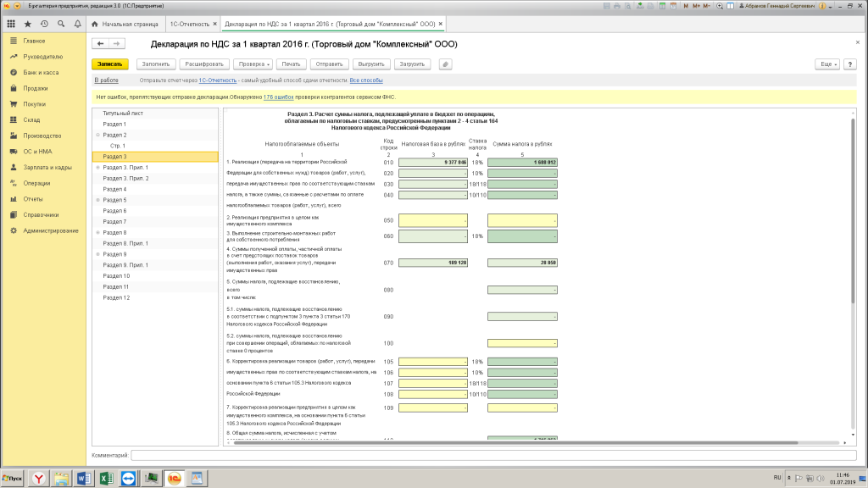Open TeamViewer from the taskbar
The width and height of the screenshot is (868, 488).
pyautogui.click(x=129, y=478)
